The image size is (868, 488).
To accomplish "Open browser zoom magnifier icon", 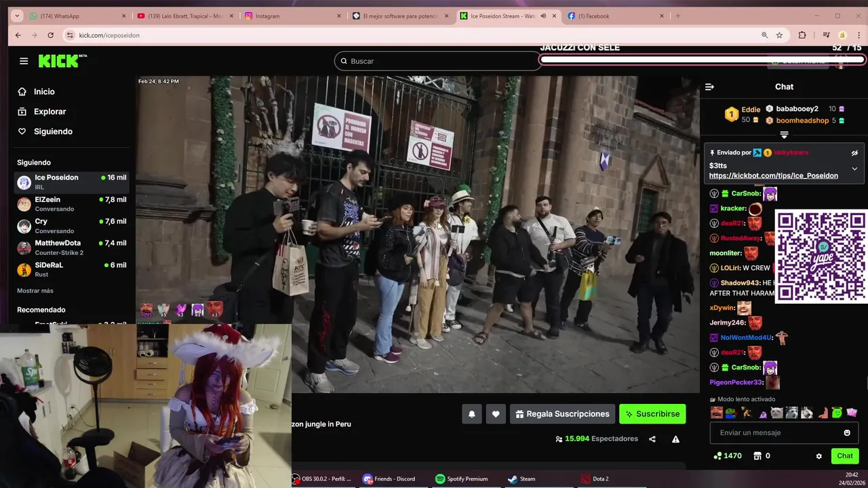I will tap(764, 35).
